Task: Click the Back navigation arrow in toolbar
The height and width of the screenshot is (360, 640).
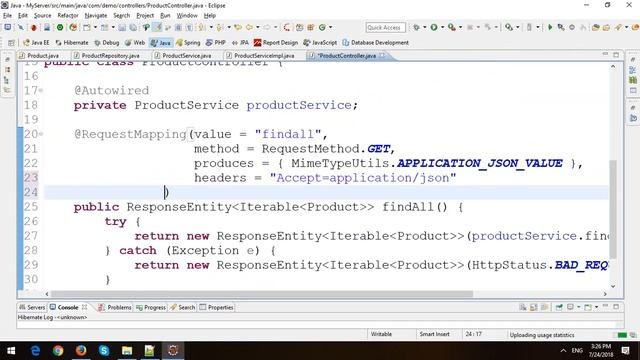Action: coord(249,27)
